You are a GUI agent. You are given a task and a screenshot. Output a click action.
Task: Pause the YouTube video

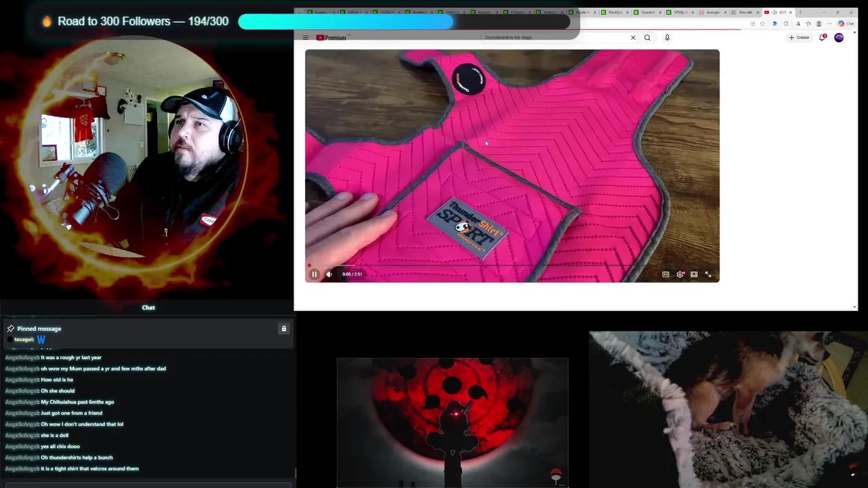pyautogui.click(x=314, y=274)
